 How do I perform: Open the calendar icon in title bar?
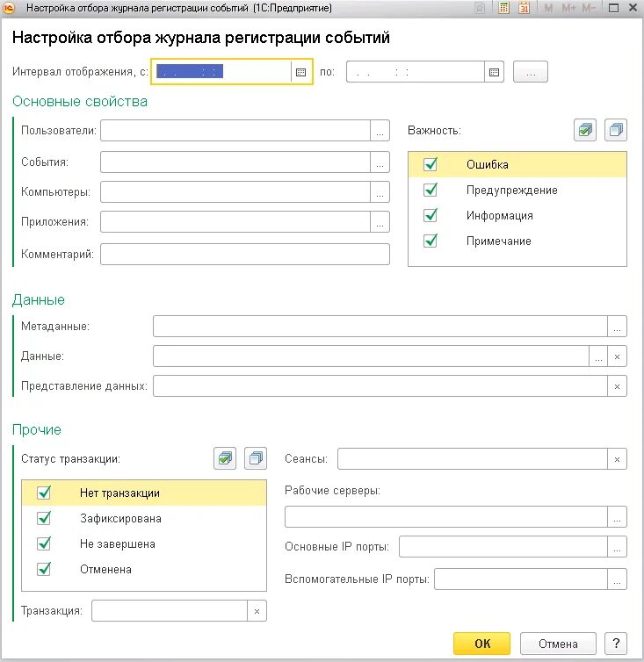coord(524,8)
